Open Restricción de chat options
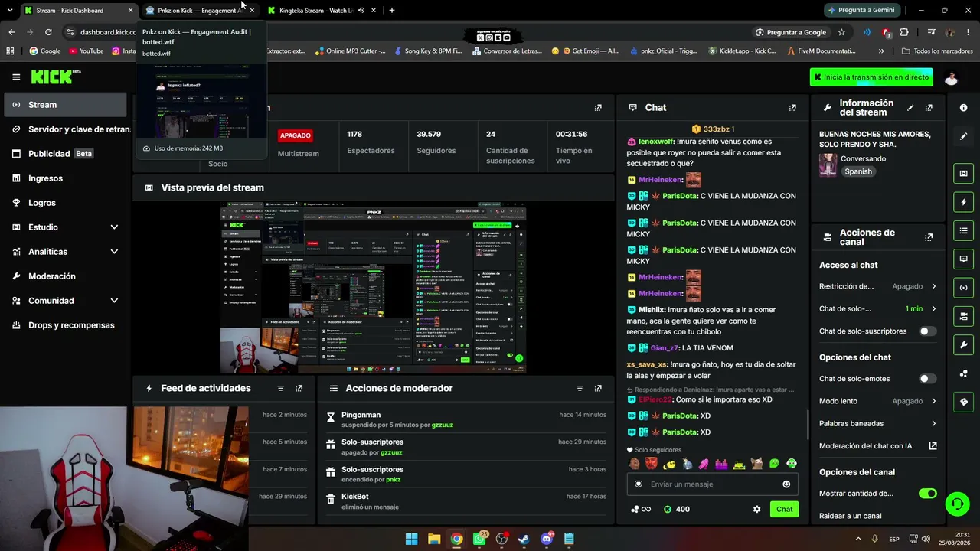The height and width of the screenshot is (551, 980). tap(878, 286)
